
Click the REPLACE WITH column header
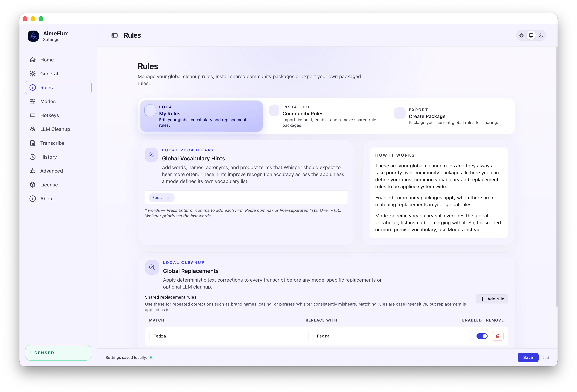(x=321, y=320)
